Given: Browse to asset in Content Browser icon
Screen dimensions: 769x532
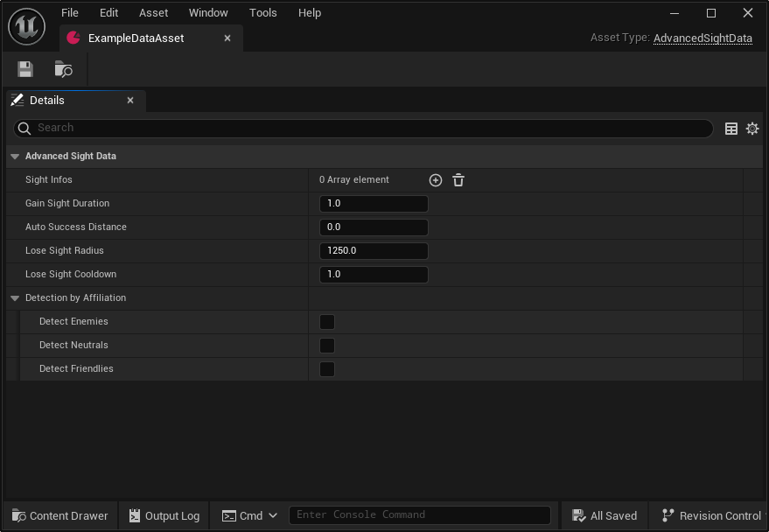Looking at the screenshot, I should 63,69.
